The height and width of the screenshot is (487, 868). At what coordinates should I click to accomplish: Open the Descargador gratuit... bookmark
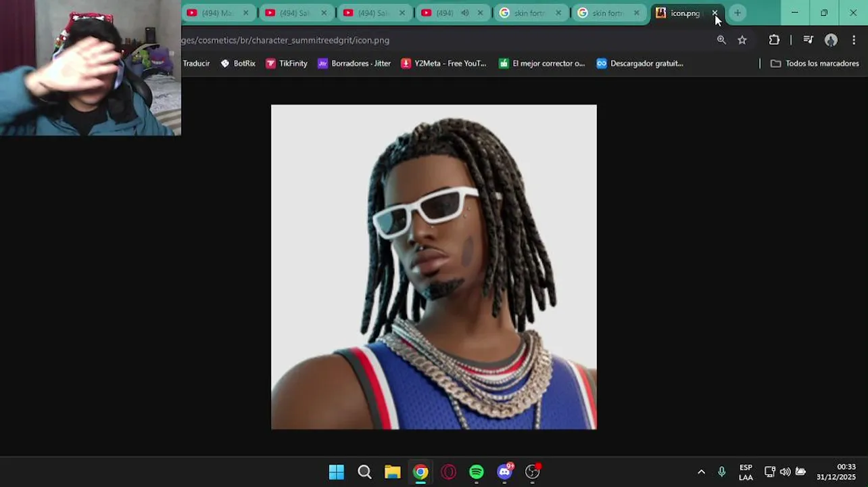pos(640,64)
